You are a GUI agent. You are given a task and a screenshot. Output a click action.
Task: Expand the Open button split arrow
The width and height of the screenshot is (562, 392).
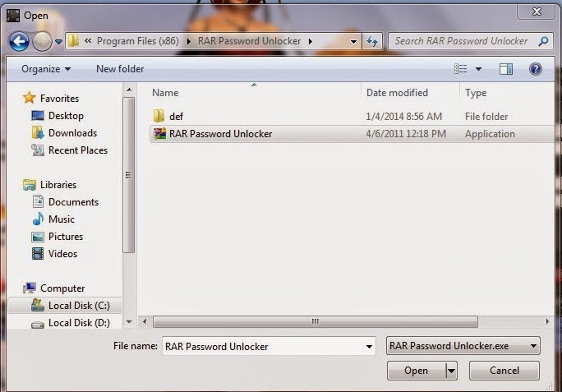451,371
